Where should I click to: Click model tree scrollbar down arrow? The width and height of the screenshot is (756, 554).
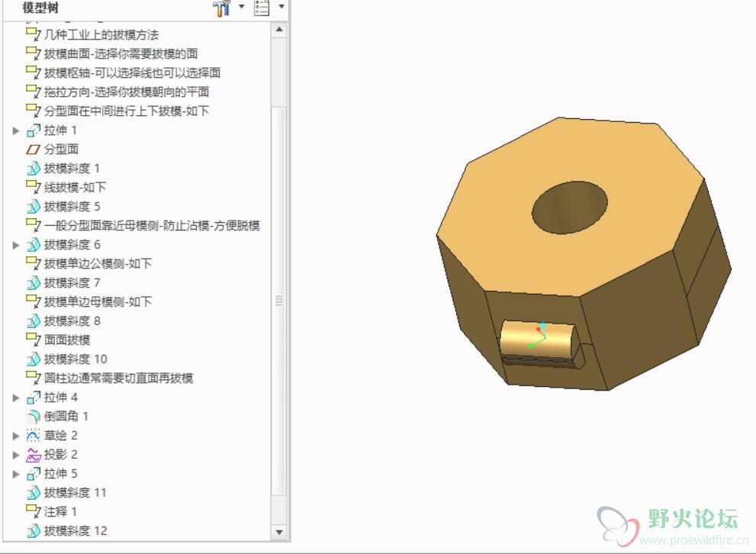click(279, 533)
